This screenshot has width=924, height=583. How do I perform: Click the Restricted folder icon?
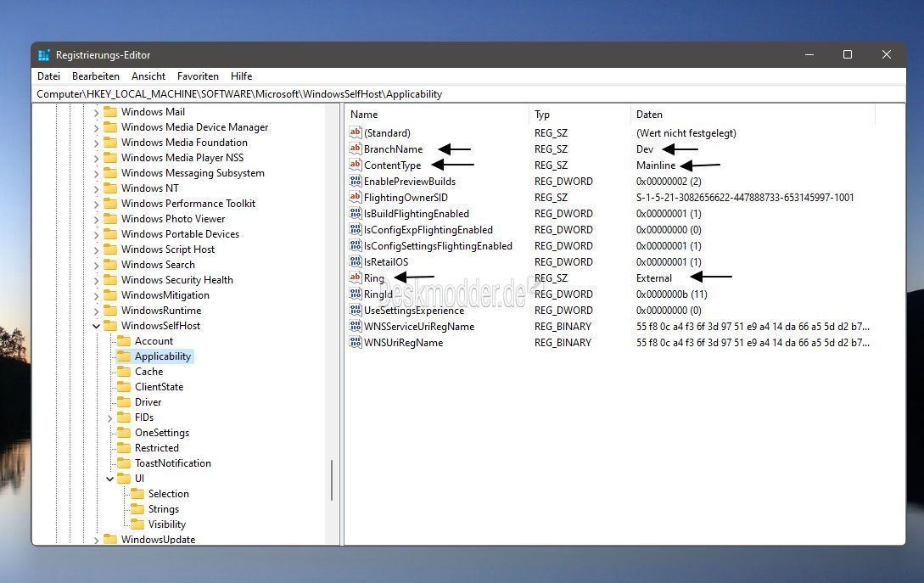pyautogui.click(x=124, y=448)
